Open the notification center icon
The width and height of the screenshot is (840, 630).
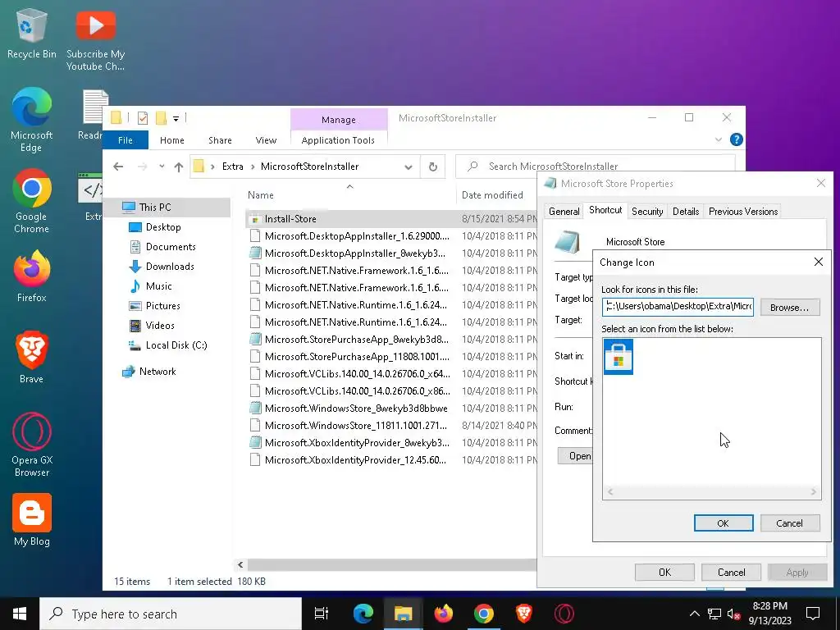[x=813, y=614]
